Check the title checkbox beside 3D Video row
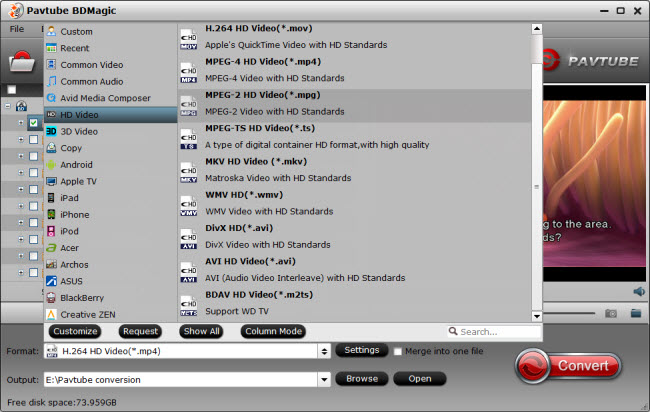Screen dimensions: 650x412 tap(34, 139)
